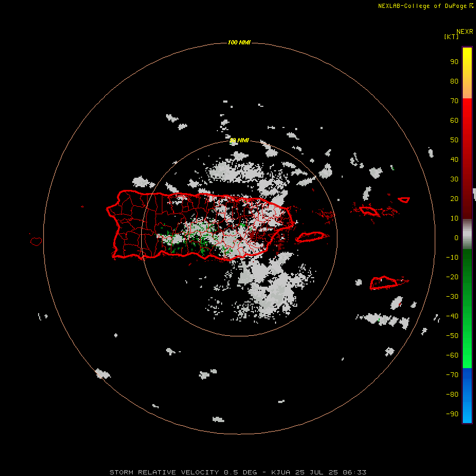Click the yellow-orange segment of the color bar

[467, 73]
